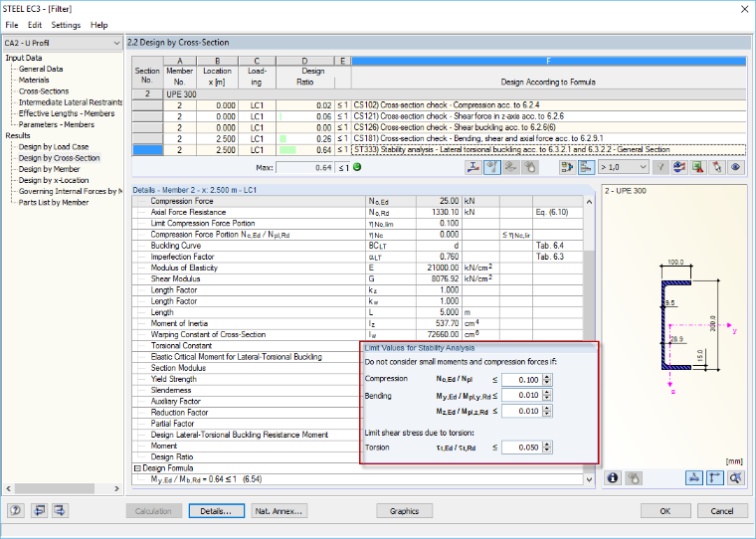Open the Settings menu
Image resolution: width=756 pixels, height=539 pixels.
pos(66,25)
